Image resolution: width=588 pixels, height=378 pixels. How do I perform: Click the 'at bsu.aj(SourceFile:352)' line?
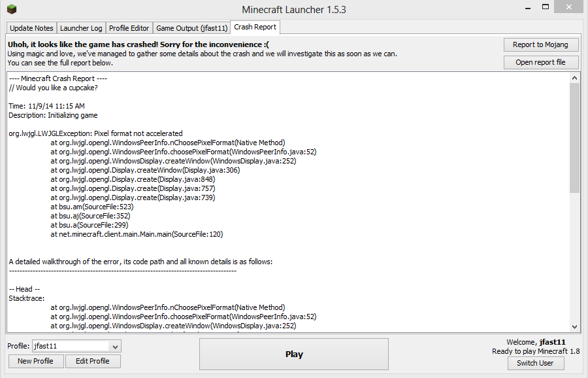90,216
